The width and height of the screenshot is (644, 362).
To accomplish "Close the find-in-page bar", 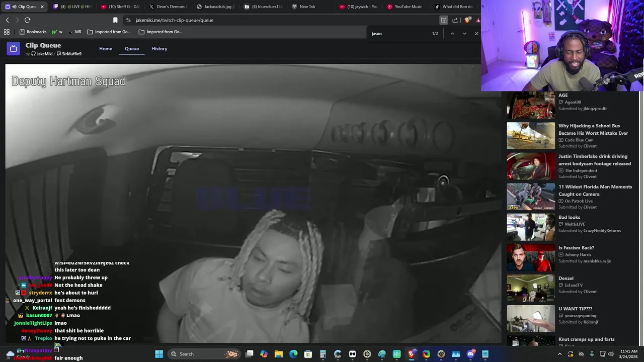I will pos(476,34).
